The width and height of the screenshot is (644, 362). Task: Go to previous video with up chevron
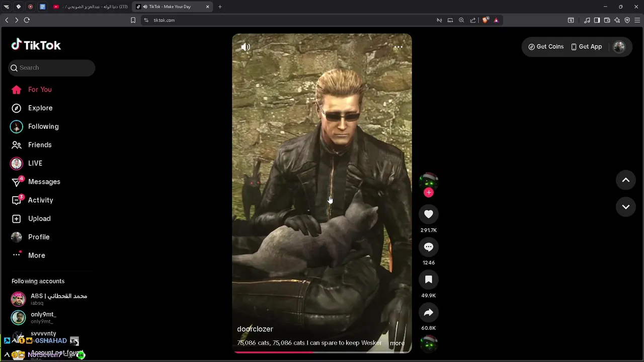626,180
